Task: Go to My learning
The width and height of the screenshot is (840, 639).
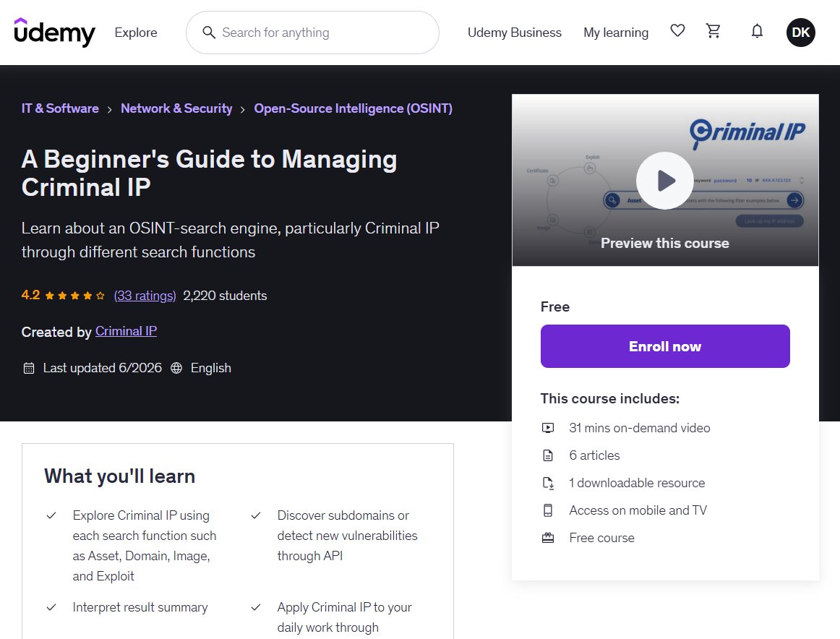Action: (615, 33)
